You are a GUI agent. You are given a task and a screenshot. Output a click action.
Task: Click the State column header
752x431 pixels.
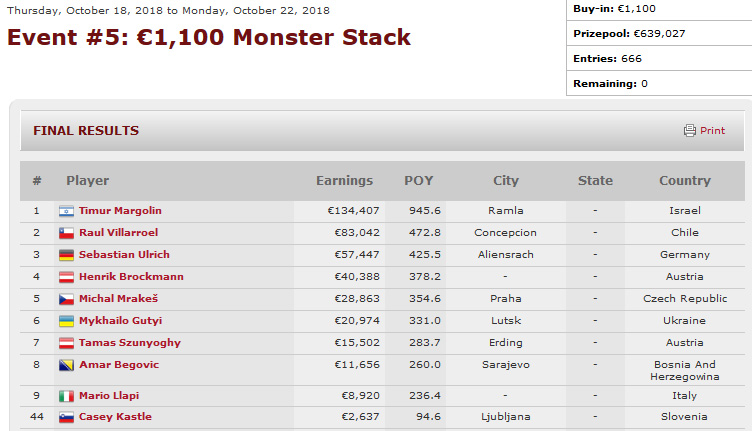coord(595,181)
